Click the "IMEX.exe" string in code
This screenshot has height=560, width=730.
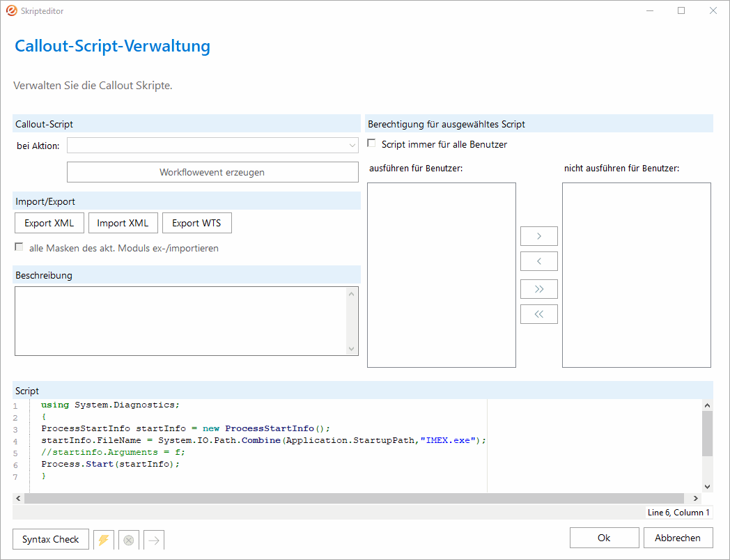pyautogui.click(x=448, y=440)
